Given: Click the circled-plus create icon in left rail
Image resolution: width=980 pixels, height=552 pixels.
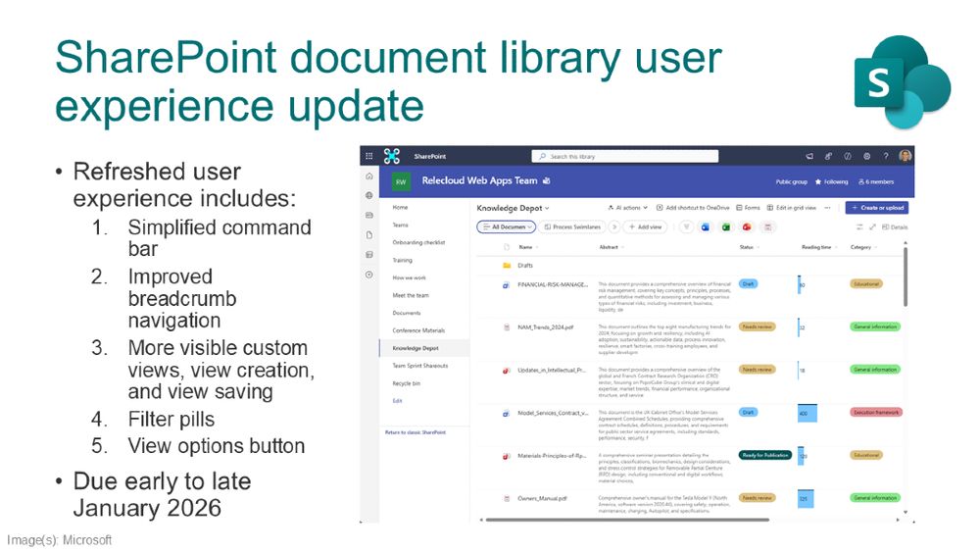Looking at the screenshot, I should click(369, 275).
